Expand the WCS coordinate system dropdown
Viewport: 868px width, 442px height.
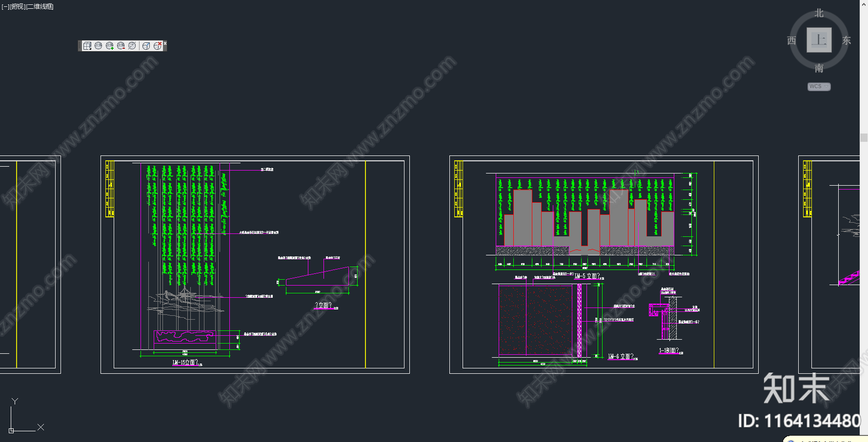click(x=819, y=87)
